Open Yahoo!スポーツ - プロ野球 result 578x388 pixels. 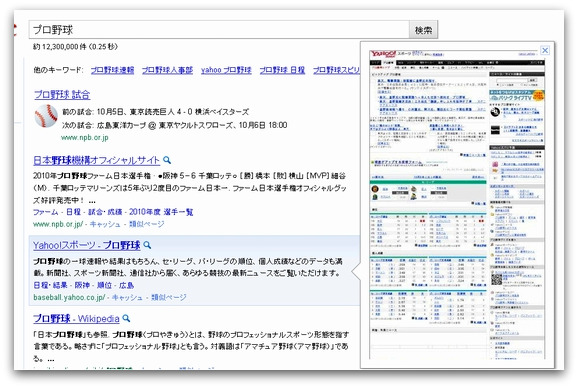[x=87, y=245]
